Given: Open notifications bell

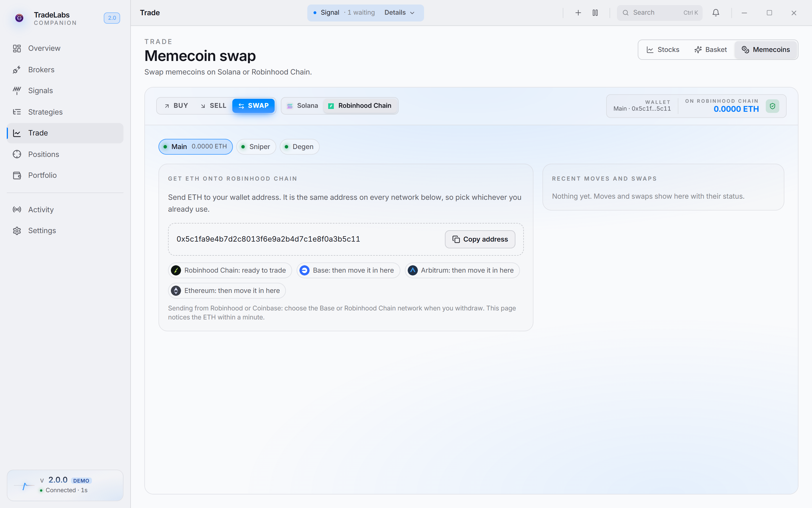Looking at the screenshot, I should [x=716, y=13].
